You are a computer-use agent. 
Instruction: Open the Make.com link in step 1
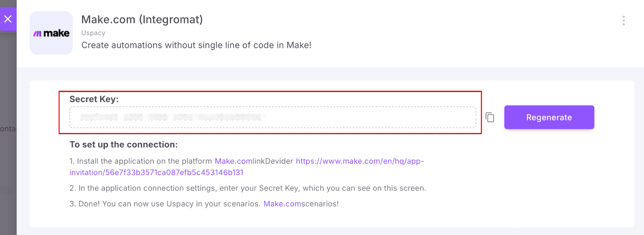pyautogui.click(x=233, y=161)
